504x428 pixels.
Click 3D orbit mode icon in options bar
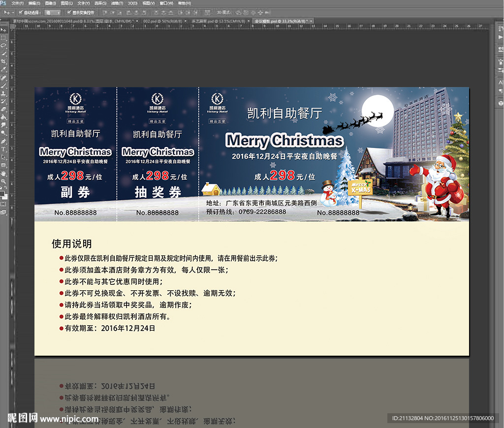238,12
